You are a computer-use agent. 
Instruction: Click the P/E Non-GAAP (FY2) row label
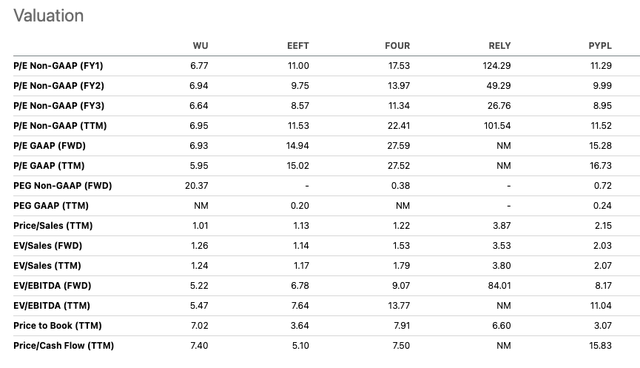[x=59, y=86]
